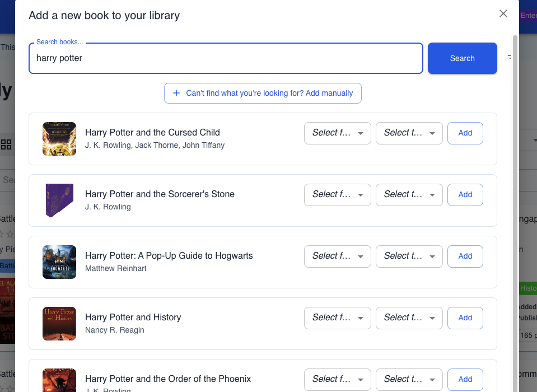This screenshot has height=392, width=537.
Task: Click author text Matthew Reinhart
Action: tap(116, 268)
